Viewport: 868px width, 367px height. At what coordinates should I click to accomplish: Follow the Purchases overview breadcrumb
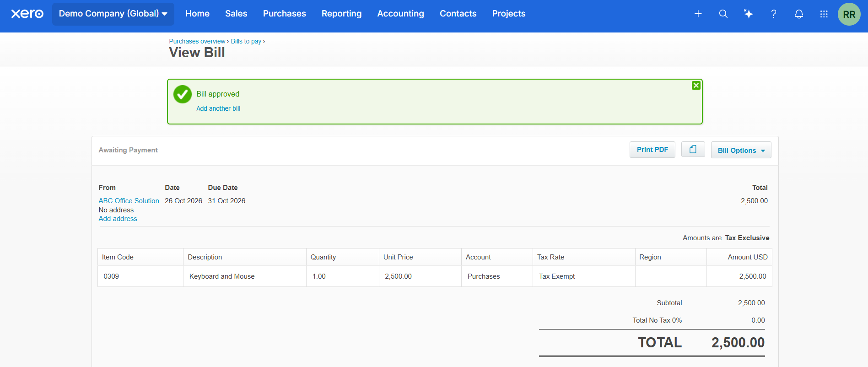(197, 41)
